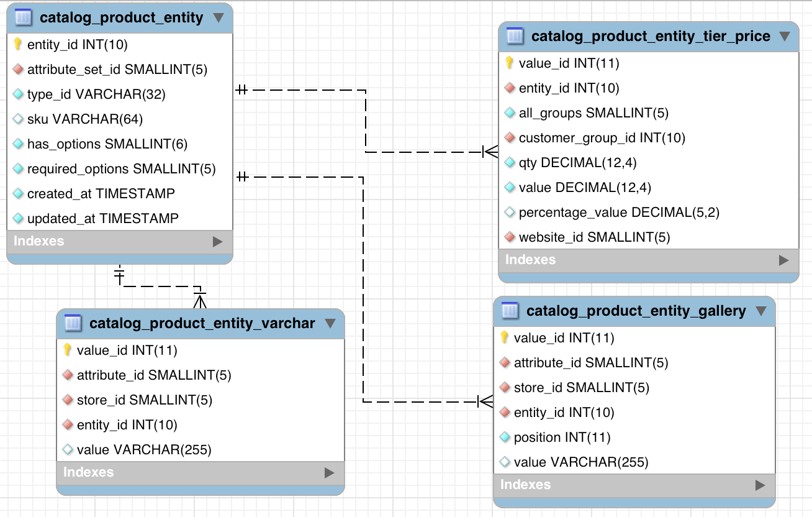This screenshot has width=812, height=517.
Task: Select the catalog_product_entity_varchar title text
Action: [202, 324]
